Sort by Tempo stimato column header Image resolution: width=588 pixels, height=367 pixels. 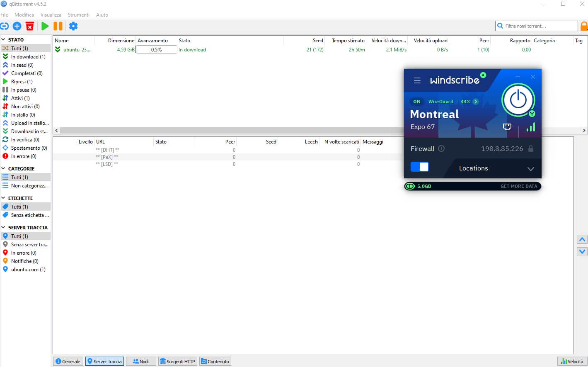coord(346,41)
